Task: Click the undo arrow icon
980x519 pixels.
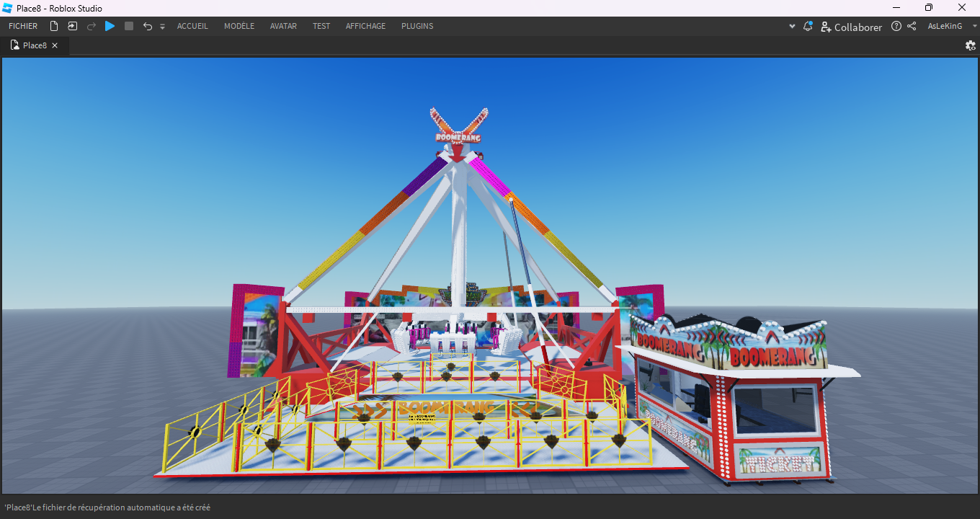Action: tap(148, 26)
